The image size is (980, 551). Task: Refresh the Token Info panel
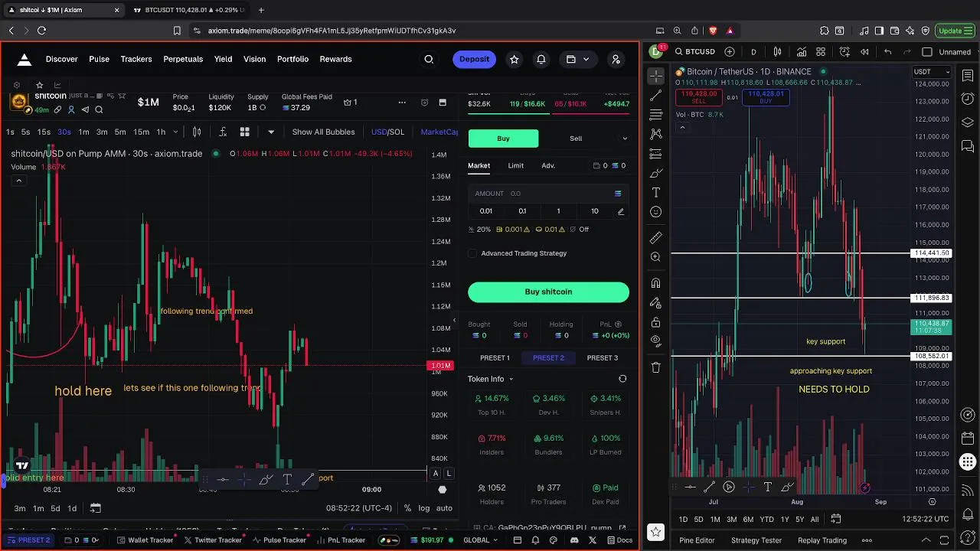coord(622,379)
